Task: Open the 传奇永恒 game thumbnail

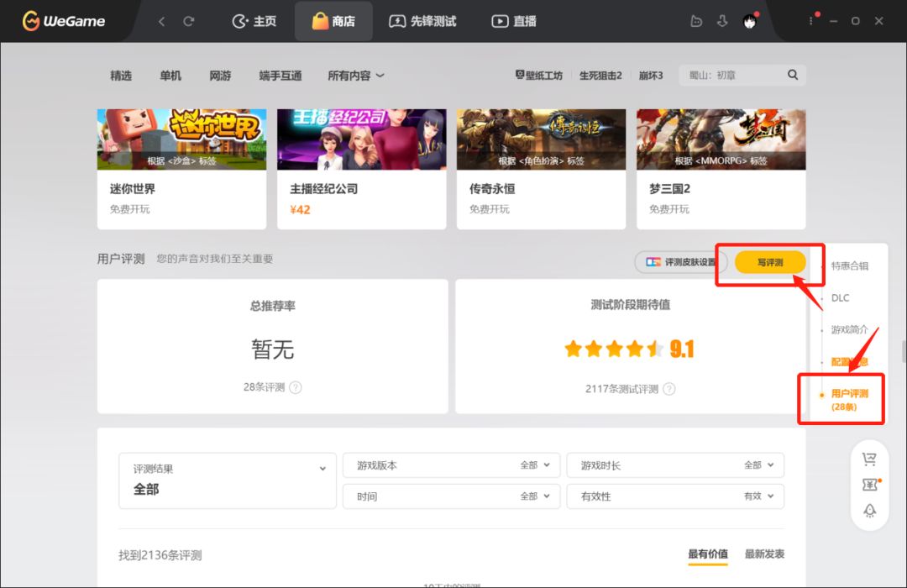Action: (x=542, y=139)
